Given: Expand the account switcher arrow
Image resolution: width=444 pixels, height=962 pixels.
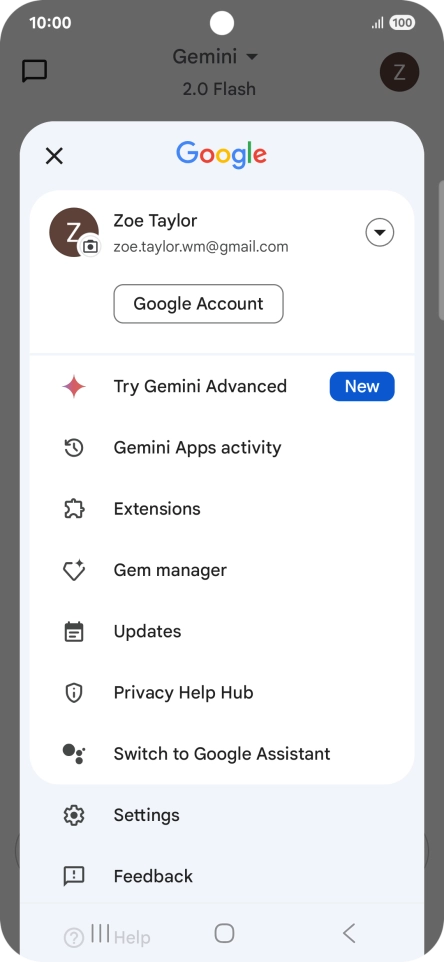Looking at the screenshot, I should click(x=380, y=233).
